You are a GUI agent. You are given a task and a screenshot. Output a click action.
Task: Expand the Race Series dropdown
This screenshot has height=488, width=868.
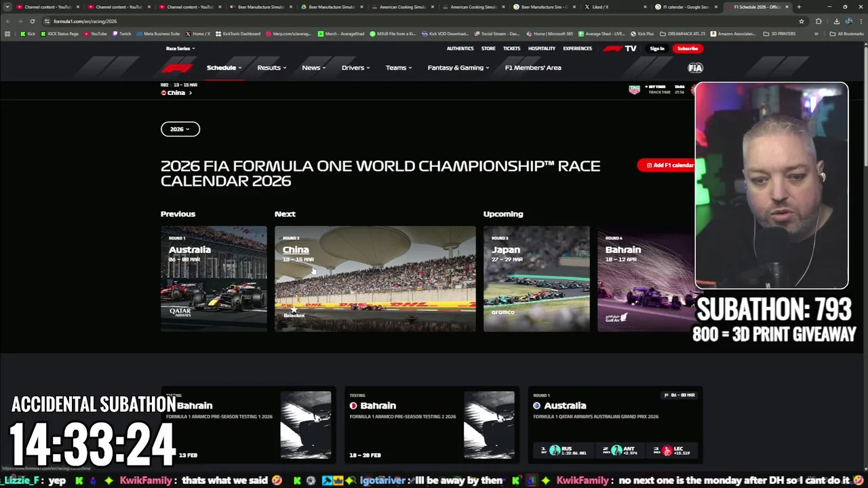[x=180, y=48]
